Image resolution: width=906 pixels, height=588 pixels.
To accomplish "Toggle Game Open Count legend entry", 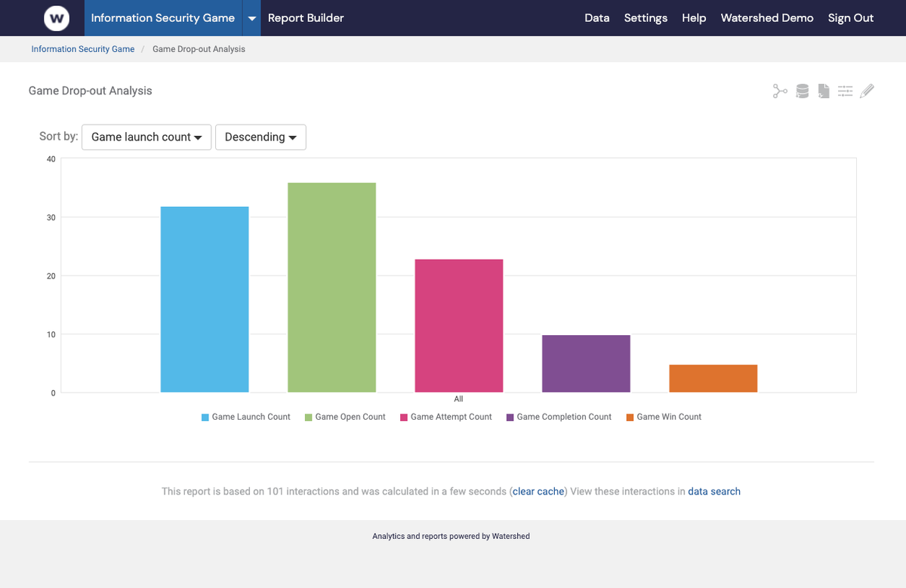I will tap(345, 417).
